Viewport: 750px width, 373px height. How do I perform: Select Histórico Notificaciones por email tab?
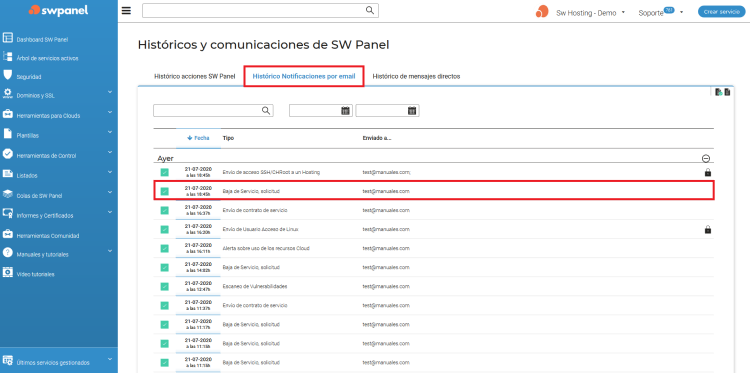pos(304,77)
